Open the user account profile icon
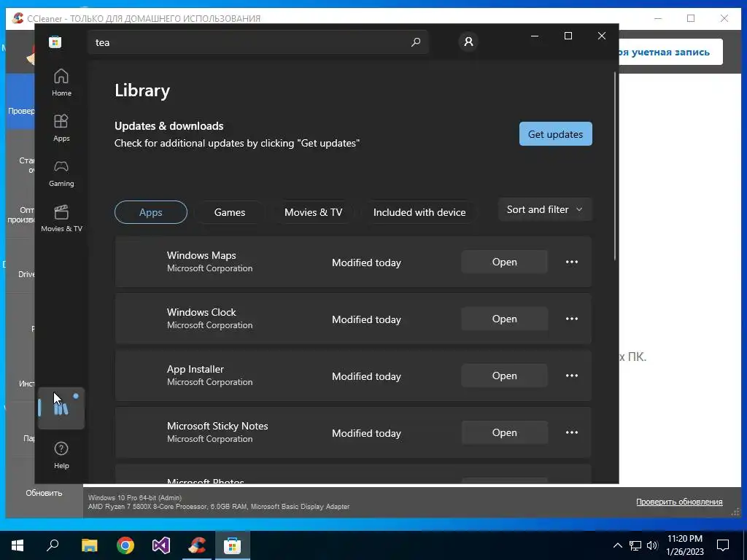The height and width of the screenshot is (560, 747). tap(468, 42)
